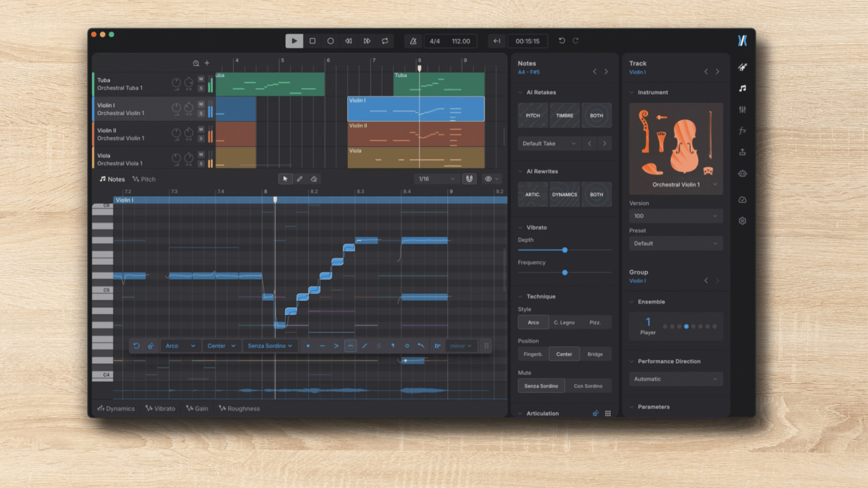Image resolution: width=868 pixels, height=488 pixels.
Task: Click AI Retakes TIMBRE button
Action: 565,115
